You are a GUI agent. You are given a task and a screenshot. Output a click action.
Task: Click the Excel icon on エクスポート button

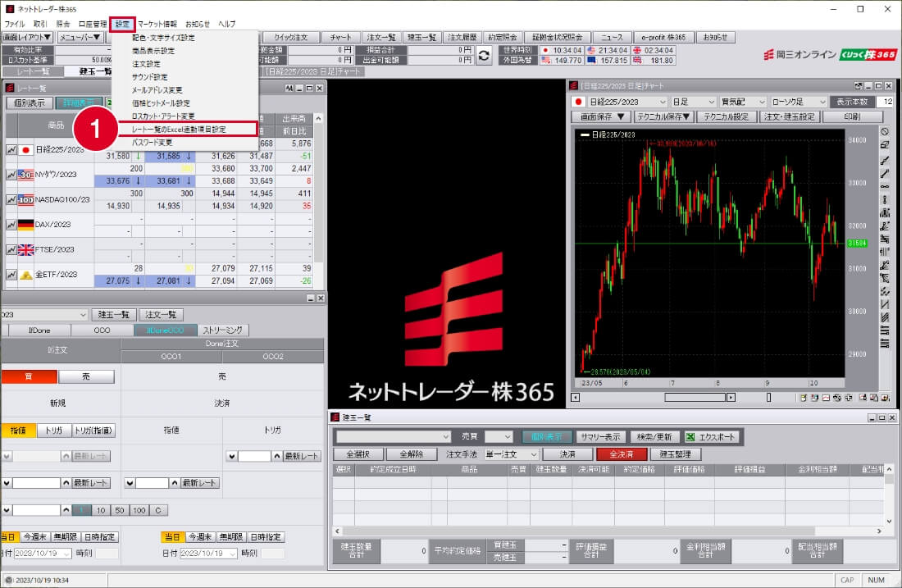(690, 437)
